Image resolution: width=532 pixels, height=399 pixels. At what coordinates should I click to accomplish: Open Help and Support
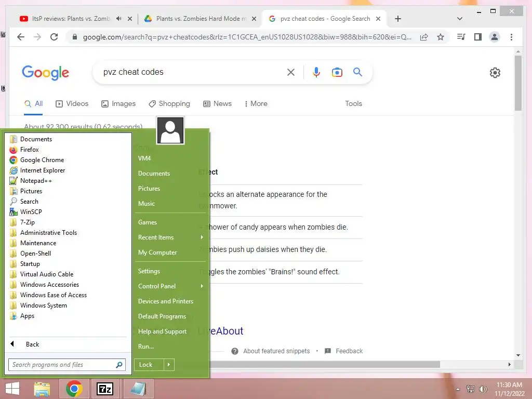coord(162,331)
